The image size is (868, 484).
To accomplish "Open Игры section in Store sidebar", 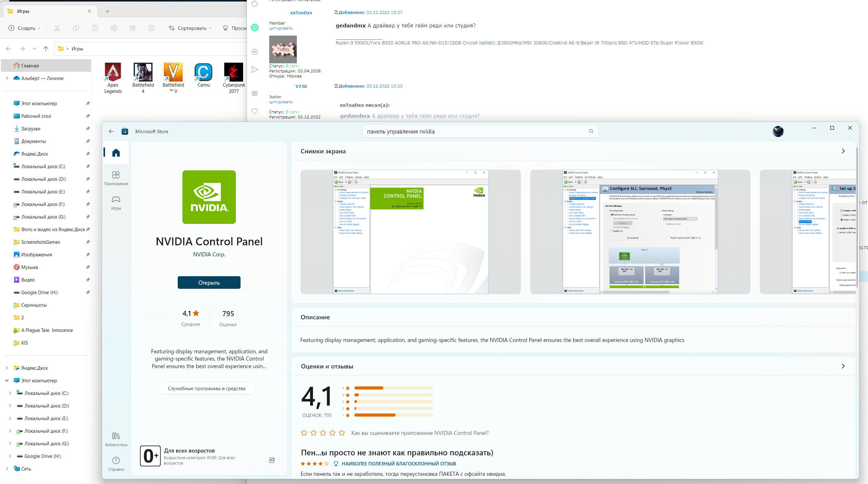I will pos(116,203).
